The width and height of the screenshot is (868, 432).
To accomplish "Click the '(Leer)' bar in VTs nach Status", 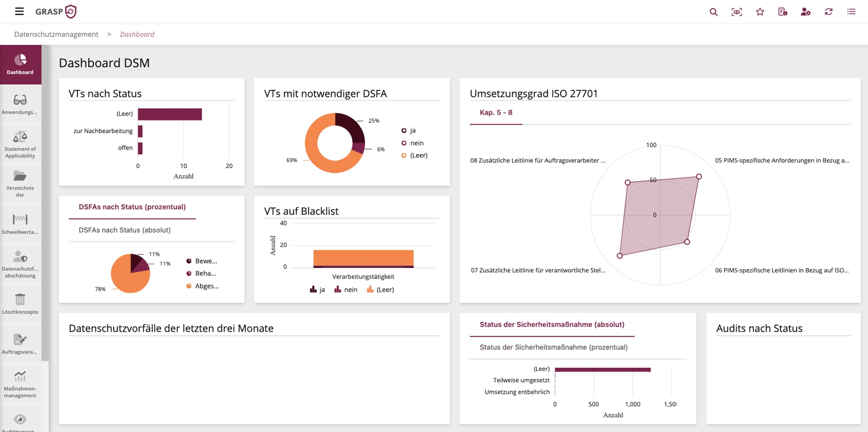I will [170, 114].
